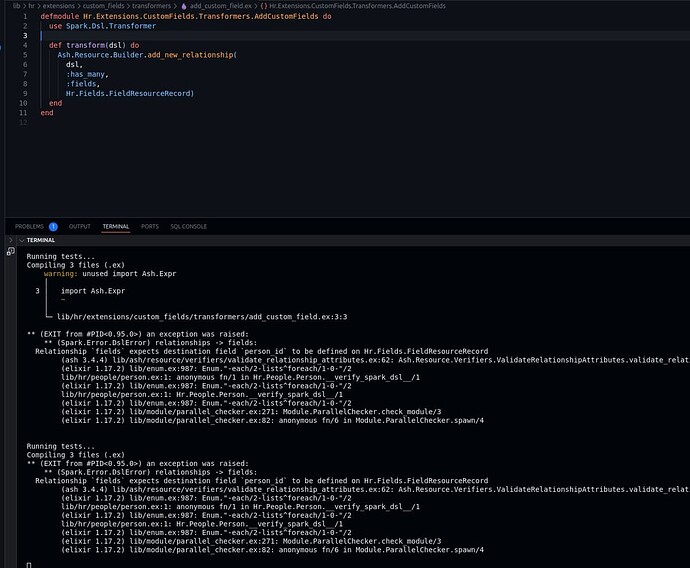Open the SQL CONSOLE tab
The image size is (690, 568).
[x=188, y=227]
